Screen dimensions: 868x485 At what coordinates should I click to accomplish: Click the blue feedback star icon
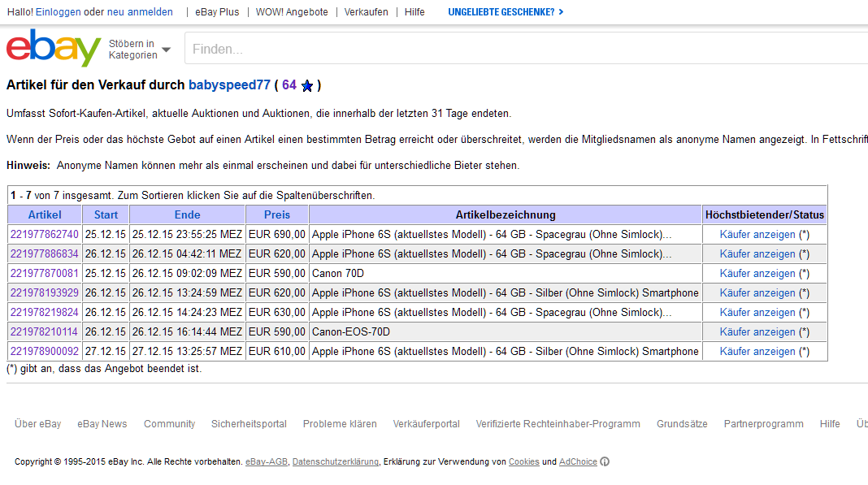coord(307,86)
